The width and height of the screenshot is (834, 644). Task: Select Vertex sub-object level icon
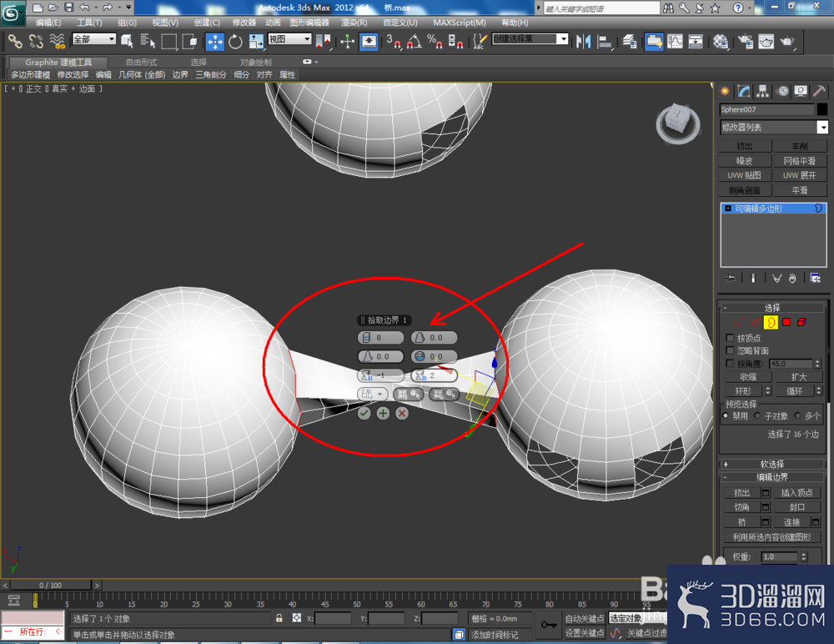pyautogui.click(x=739, y=322)
